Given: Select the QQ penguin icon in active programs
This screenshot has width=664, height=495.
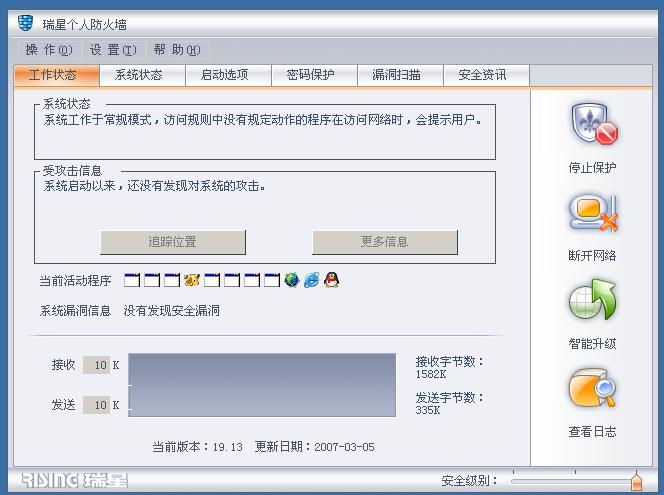Looking at the screenshot, I should 331,280.
